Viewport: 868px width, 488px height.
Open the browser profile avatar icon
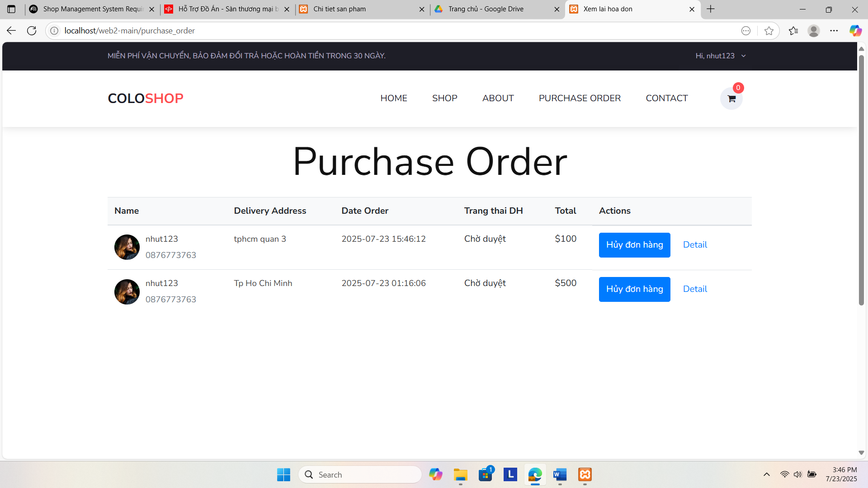point(813,31)
